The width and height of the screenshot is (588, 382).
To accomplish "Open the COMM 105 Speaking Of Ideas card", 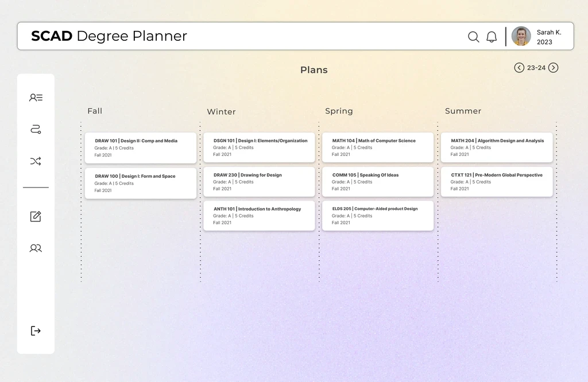I will 378,182.
